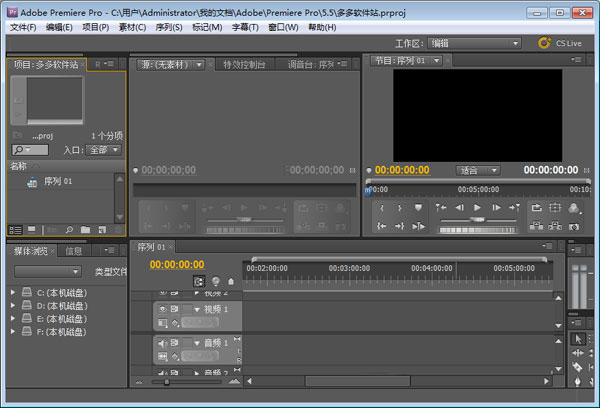Click the Export Frame camera icon
600x408 pixels.
pos(573,226)
